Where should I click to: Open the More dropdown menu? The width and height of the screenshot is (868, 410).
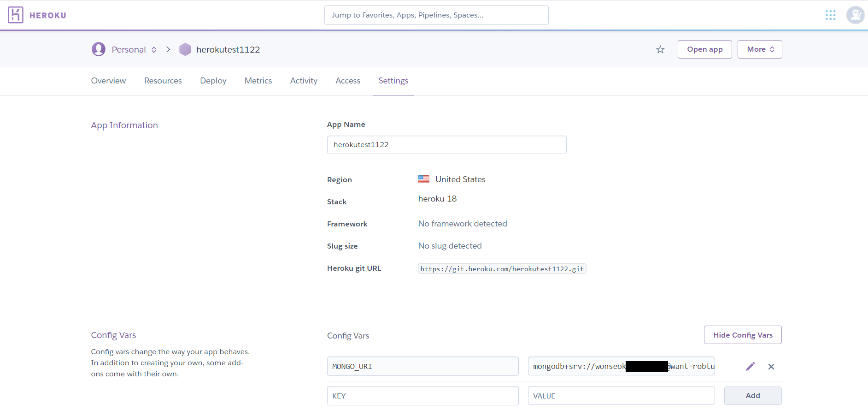[760, 49]
